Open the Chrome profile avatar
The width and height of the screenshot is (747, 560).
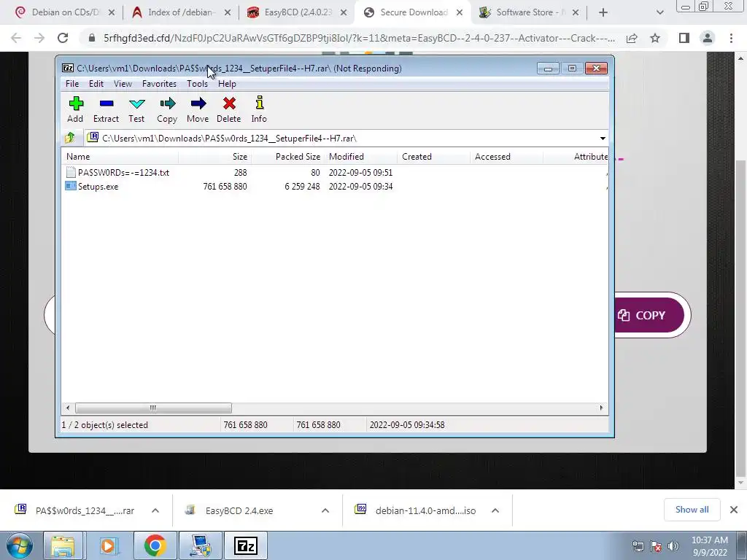[x=708, y=38]
